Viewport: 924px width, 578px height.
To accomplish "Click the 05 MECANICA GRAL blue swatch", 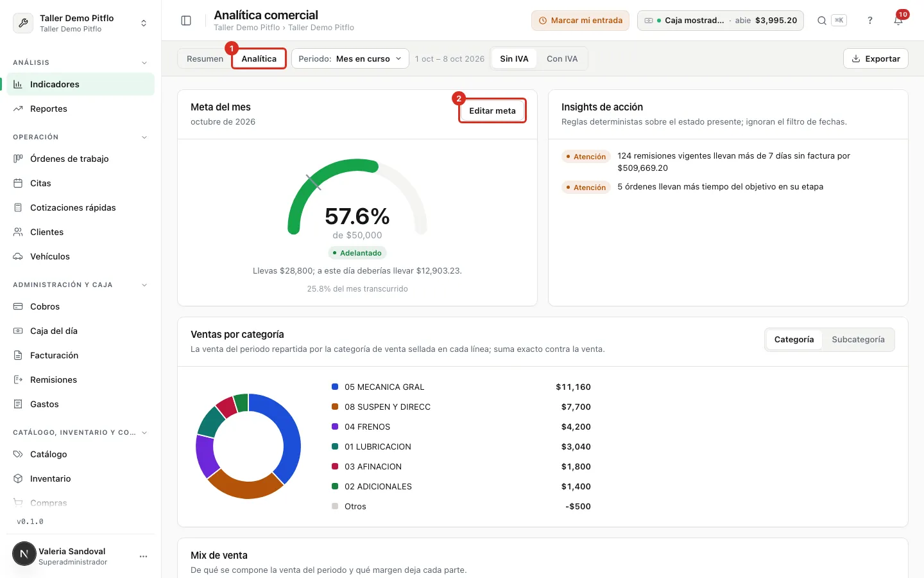I will pyautogui.click(x=335, y=387).
